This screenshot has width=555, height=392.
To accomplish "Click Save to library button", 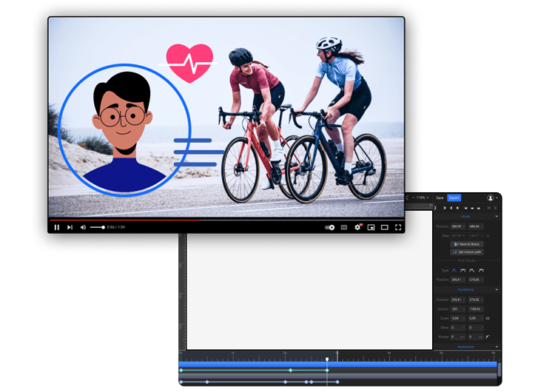I will click(x=467, y=244).
